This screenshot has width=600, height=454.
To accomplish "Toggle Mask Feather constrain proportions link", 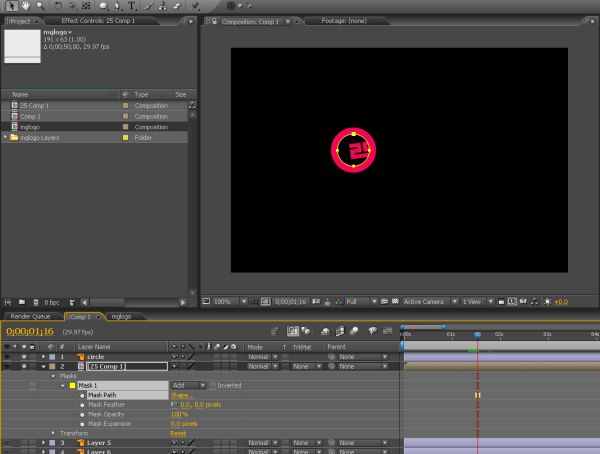I will (x=174, y=405).
